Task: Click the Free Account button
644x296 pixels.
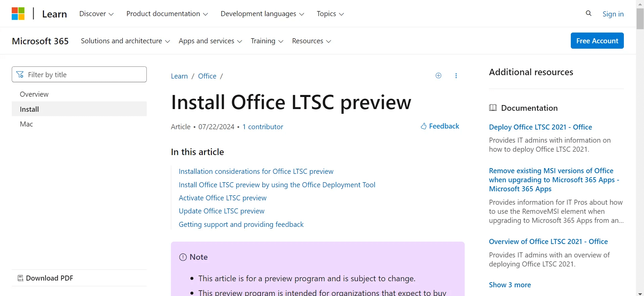Action: click(597, 41)
